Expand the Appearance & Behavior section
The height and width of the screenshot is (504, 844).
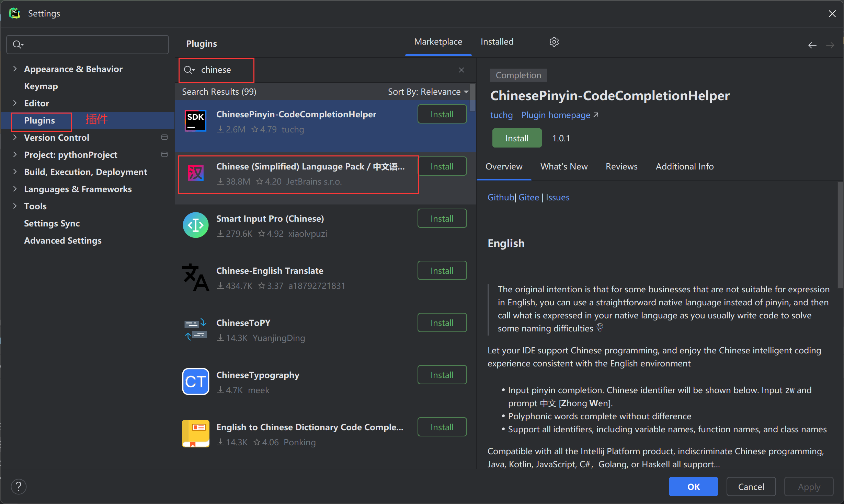click(x=15, y=69)
